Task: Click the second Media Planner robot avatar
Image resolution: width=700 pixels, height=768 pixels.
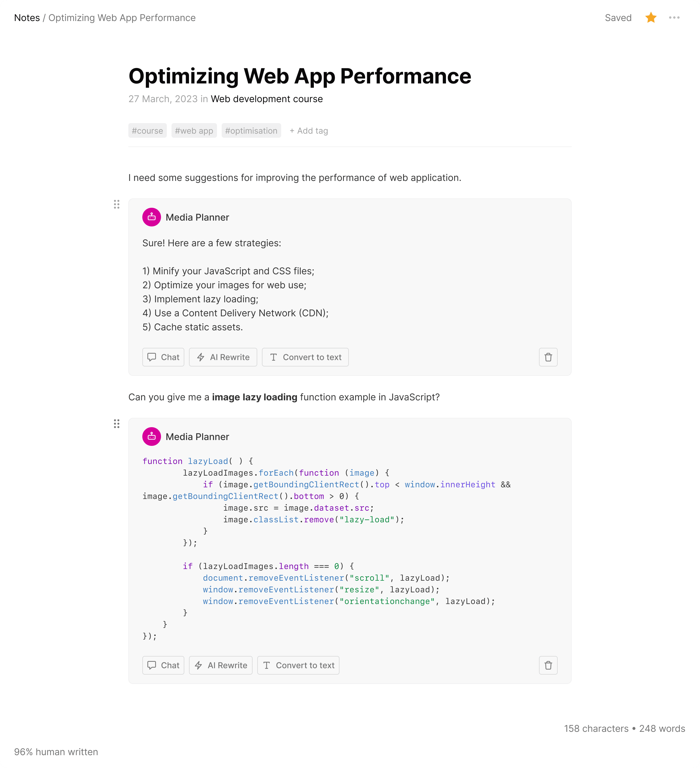Action: point(152,437)
